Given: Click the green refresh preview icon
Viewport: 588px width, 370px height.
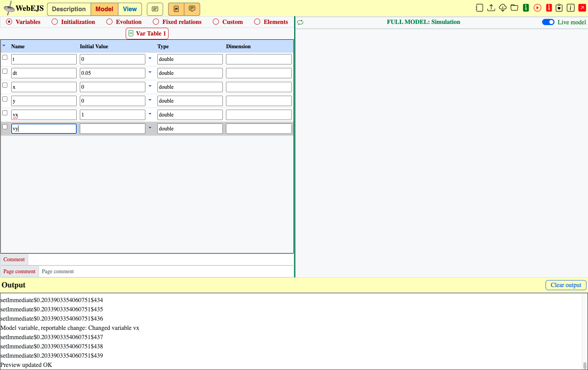Looking at the screenshot, I should (x=300, y=22).
